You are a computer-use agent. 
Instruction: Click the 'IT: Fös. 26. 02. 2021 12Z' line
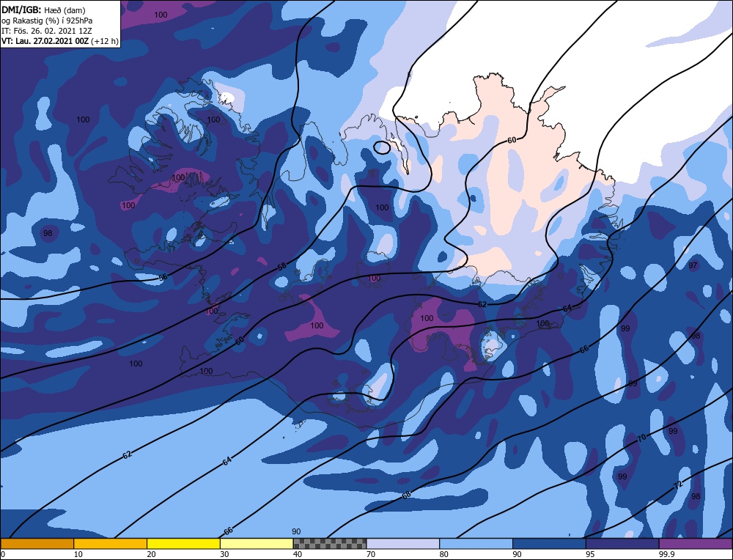point(47,31)
